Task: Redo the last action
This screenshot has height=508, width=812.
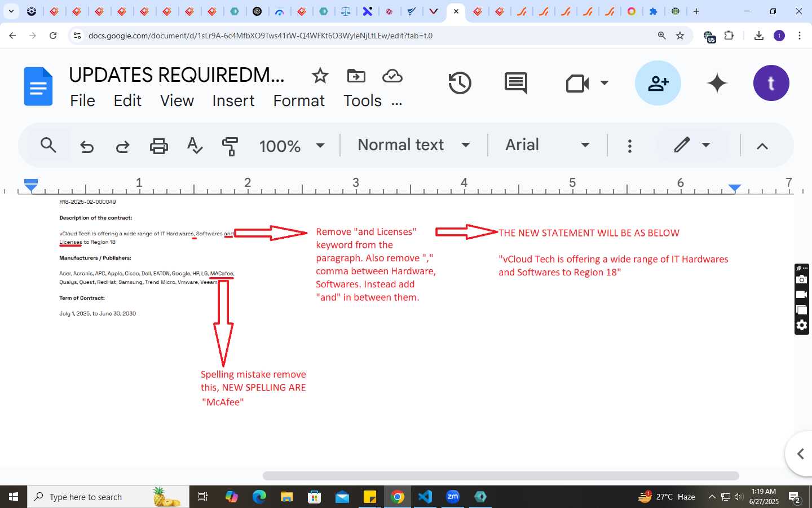Action: pyautogui.click(x=122, y=147)
